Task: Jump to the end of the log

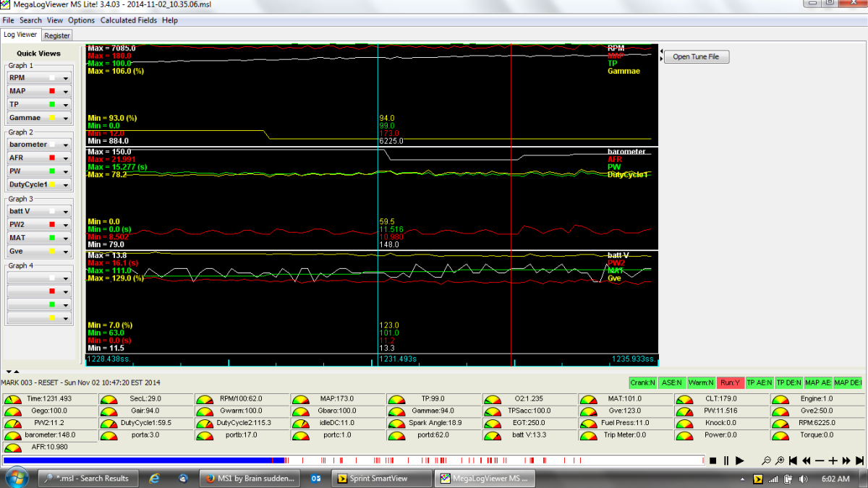Action: [859, 461]
